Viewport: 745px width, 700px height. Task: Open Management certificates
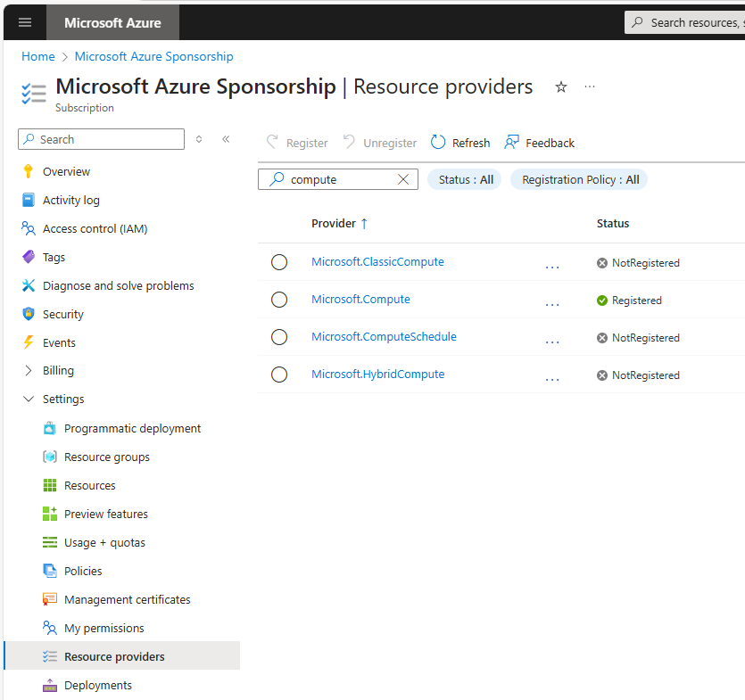127,599
